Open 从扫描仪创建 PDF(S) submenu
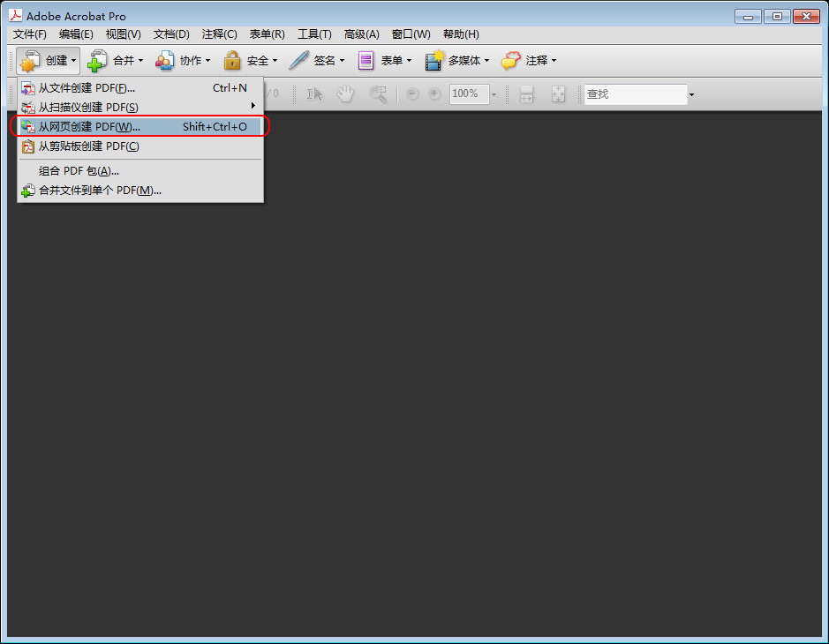The height and width of the screenshot is (644, 829). (x=140, y=108)
